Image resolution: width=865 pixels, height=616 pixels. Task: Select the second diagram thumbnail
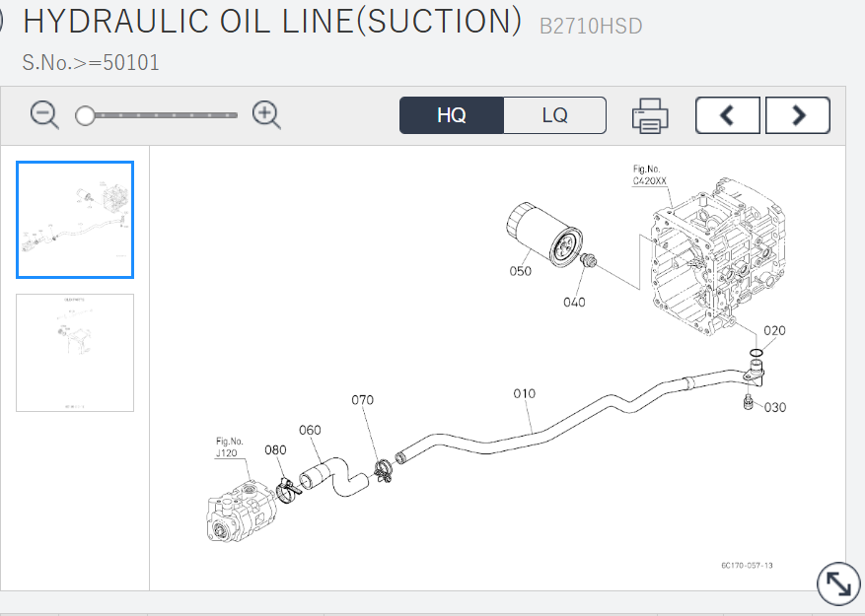pyautogui.click(x=75, y=352)
